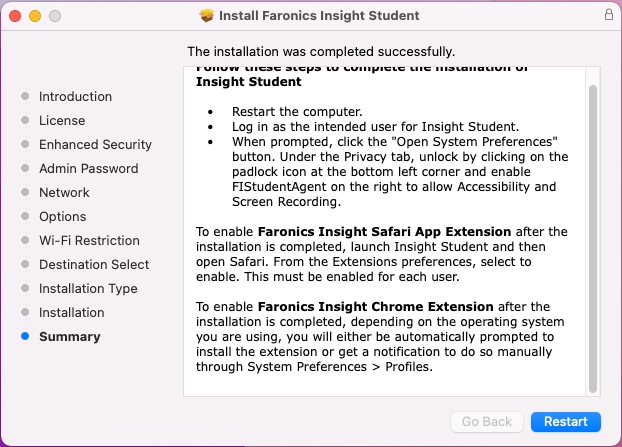The image size is (622, 447).
Task: Click the greyed-out Go Back button
Action: [x=487, y=422]
